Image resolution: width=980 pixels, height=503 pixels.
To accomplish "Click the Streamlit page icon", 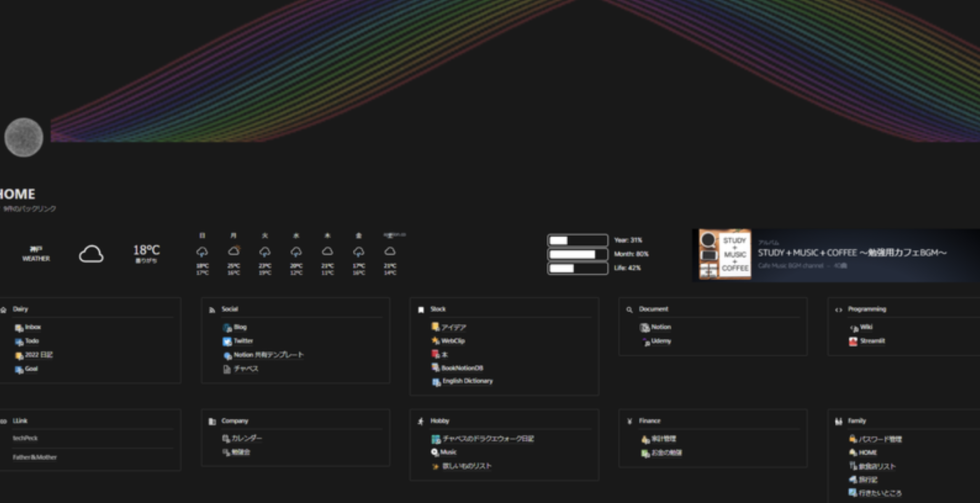I will 853,341.
